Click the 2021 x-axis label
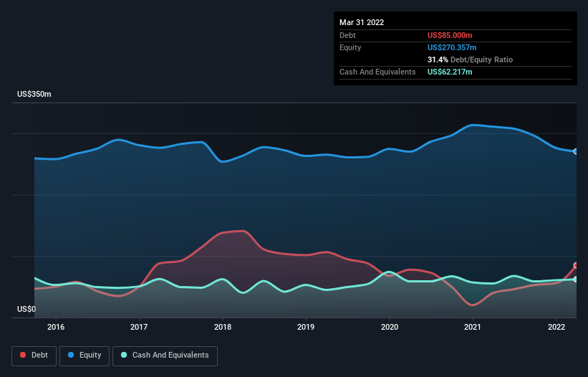This screenshot has width=588, height=377. [473, 327]
